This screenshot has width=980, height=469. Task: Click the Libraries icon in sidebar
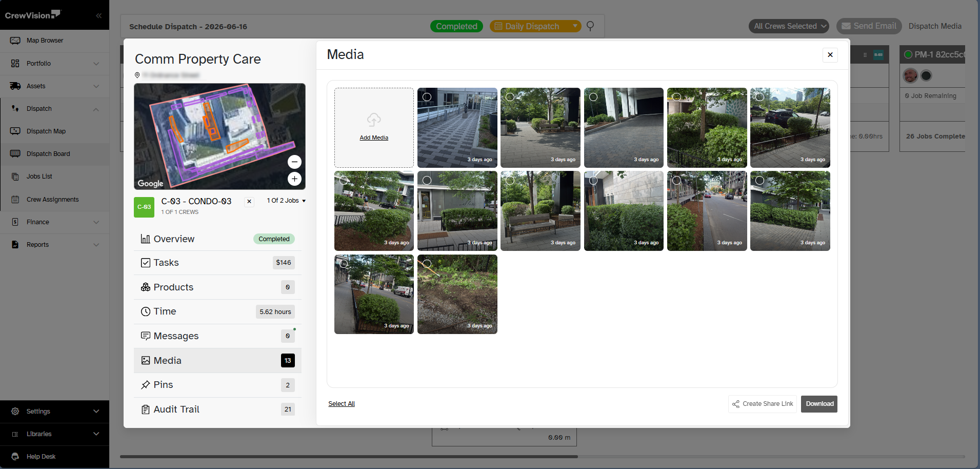[15, 434]
